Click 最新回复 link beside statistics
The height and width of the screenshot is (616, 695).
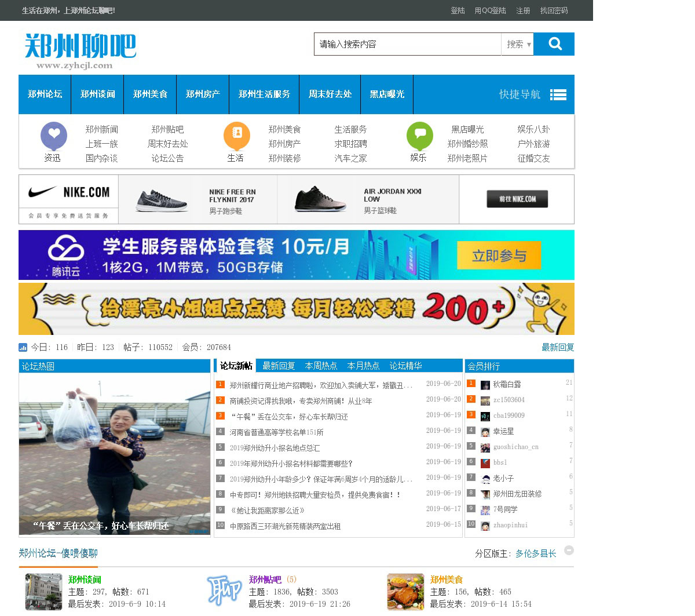tap(558, 347)
